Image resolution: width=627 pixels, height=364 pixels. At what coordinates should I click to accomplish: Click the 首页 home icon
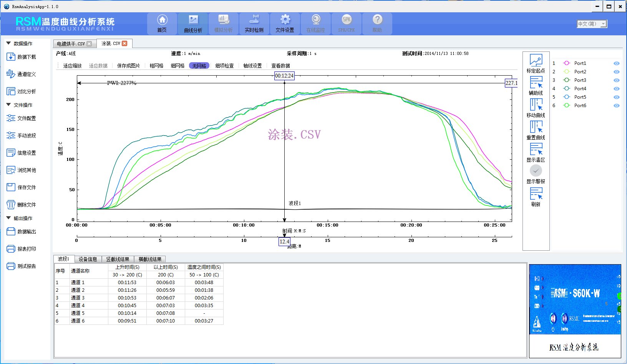tap(162, 20)
